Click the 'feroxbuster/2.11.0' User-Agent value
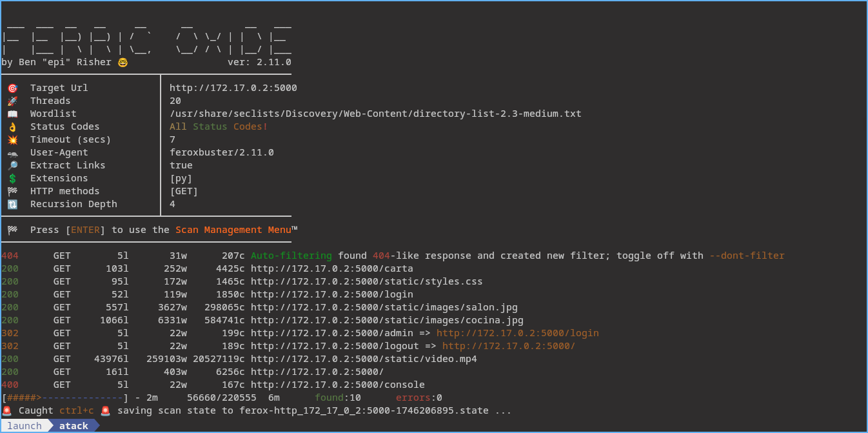The width and height of the screenshot is (868, 433). point(222,152)
